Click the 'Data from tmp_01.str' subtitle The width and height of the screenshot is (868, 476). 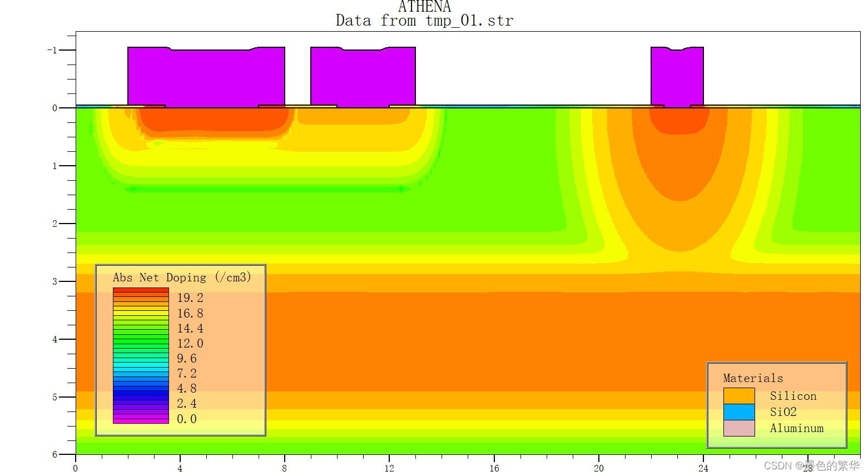(424, 21)
